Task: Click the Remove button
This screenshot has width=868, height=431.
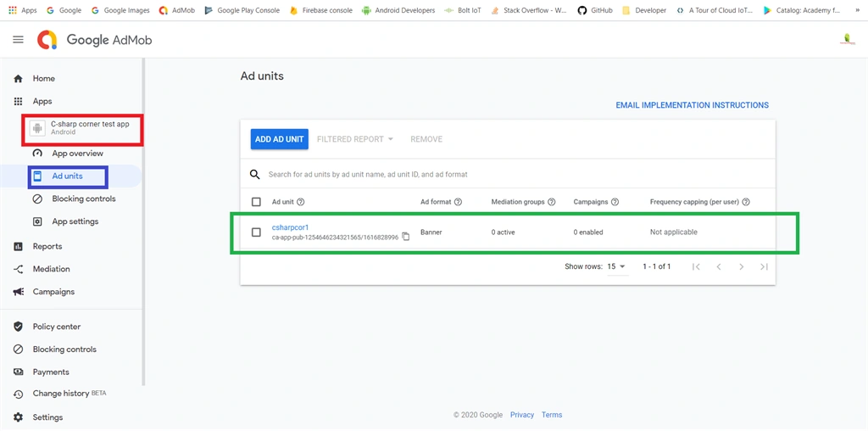Action: click(426, 139)
